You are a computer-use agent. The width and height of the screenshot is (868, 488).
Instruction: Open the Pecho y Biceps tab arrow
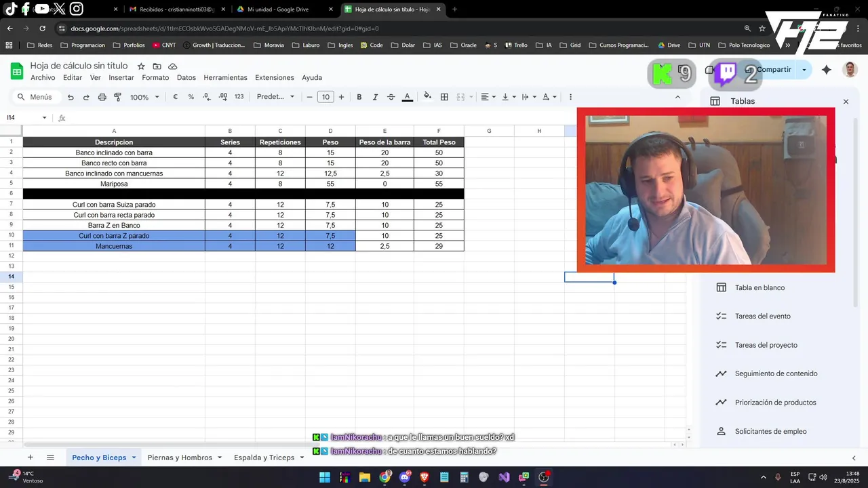(134, 457)
